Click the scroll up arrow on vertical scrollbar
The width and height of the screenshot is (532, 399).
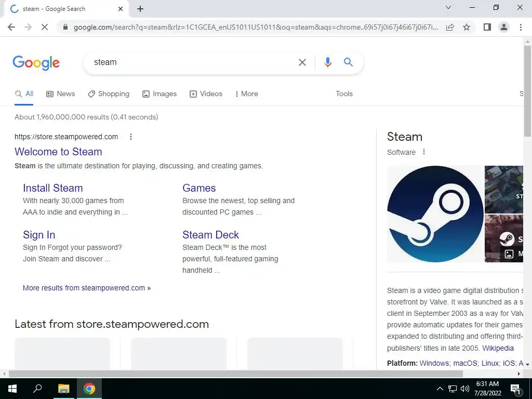527,42
